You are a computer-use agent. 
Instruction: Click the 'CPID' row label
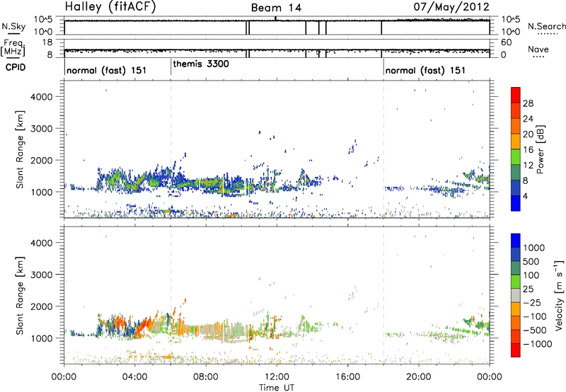click(x=16, y=67)
